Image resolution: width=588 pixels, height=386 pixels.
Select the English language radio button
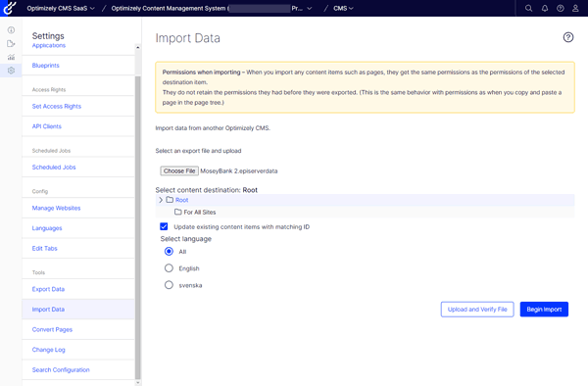click(x=169, y=268)
